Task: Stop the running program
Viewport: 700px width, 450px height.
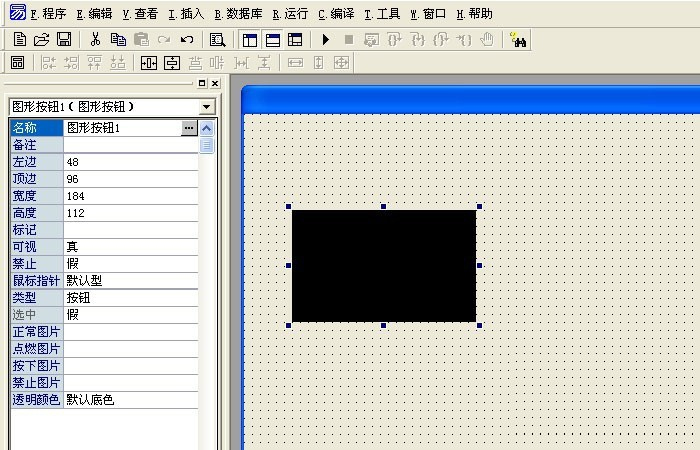Action: click(349, 40)
